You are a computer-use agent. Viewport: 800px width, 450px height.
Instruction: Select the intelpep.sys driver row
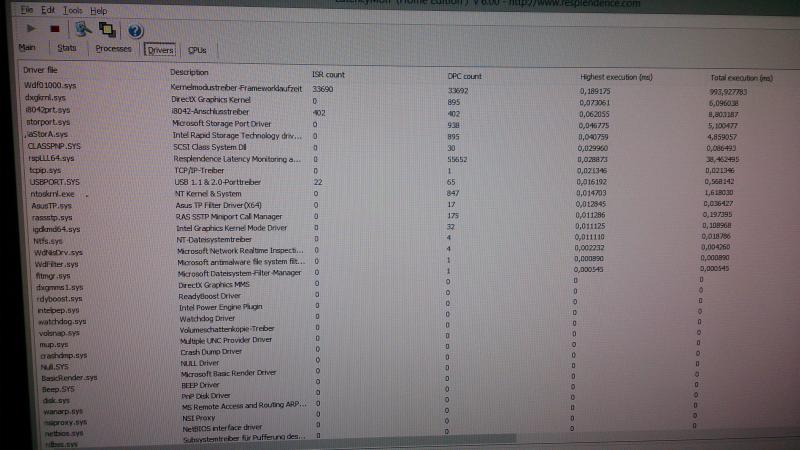pos(59,310)
